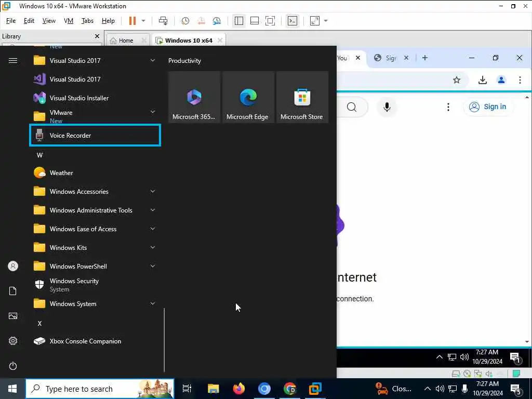Click the Productivity group title
This screenshot has width=532, height=399.
coord(184,61)
